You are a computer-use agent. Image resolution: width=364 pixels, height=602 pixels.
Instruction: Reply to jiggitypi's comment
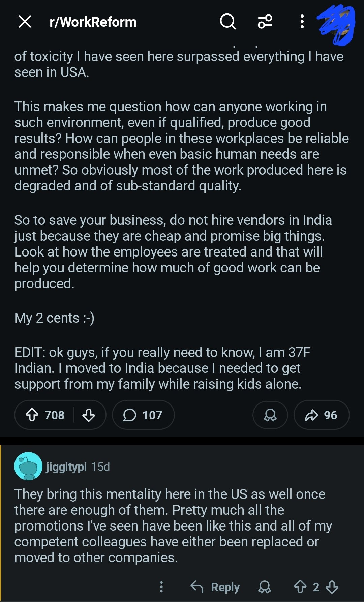(x=225, y=587)
